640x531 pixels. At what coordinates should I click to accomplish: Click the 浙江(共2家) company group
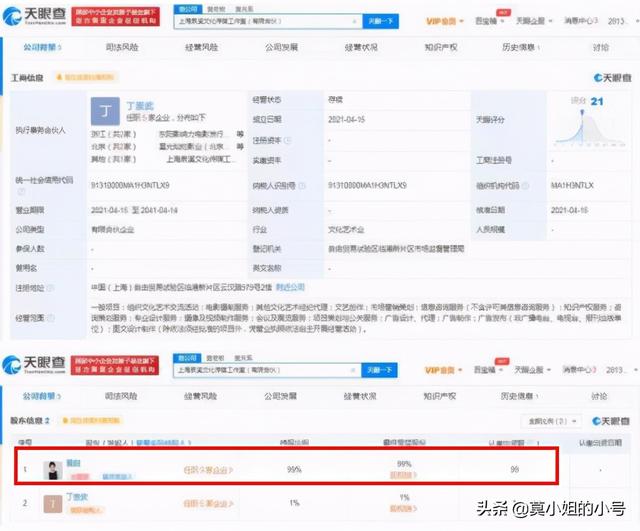(113, 134)
